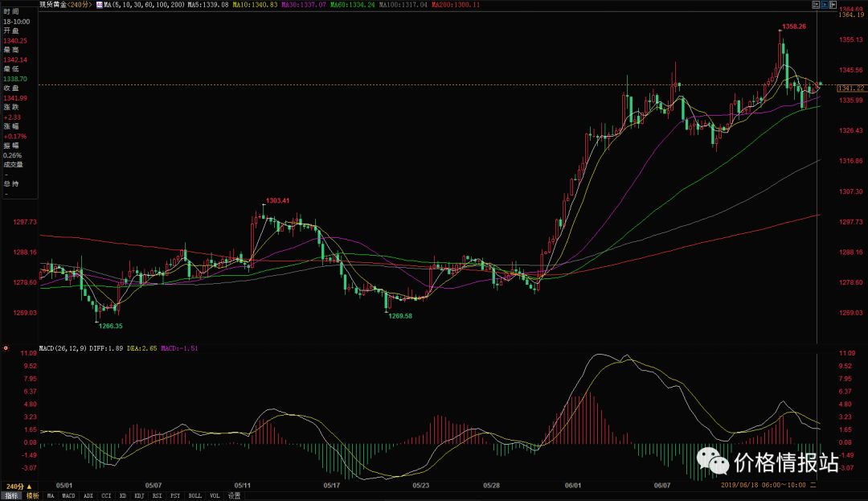The width and height of the screenshot is (868, 501).
Task: Switch to the 模板 tab
Action: coord(32,496)
